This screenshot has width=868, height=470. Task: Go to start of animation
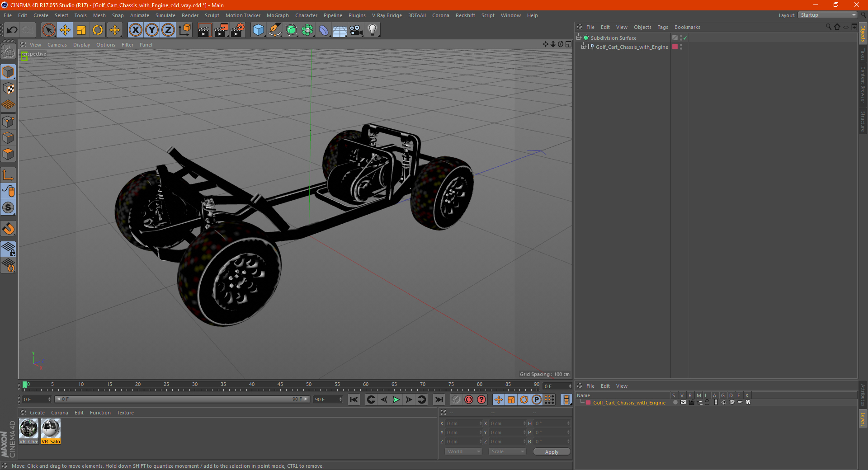pos(354,399)
